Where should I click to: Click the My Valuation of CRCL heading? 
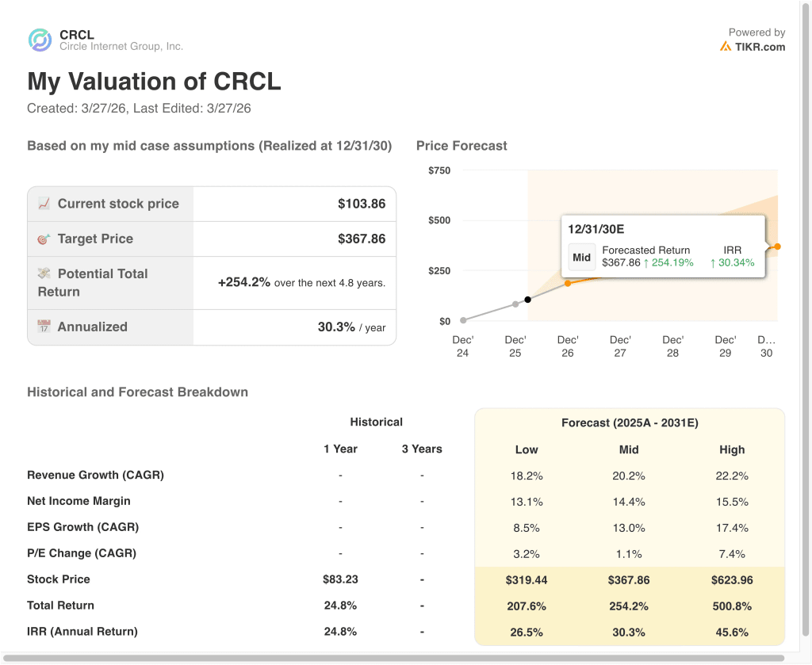[154, 82]
